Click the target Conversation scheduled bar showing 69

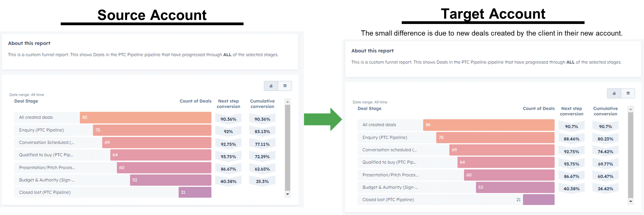tap(502, 150)
